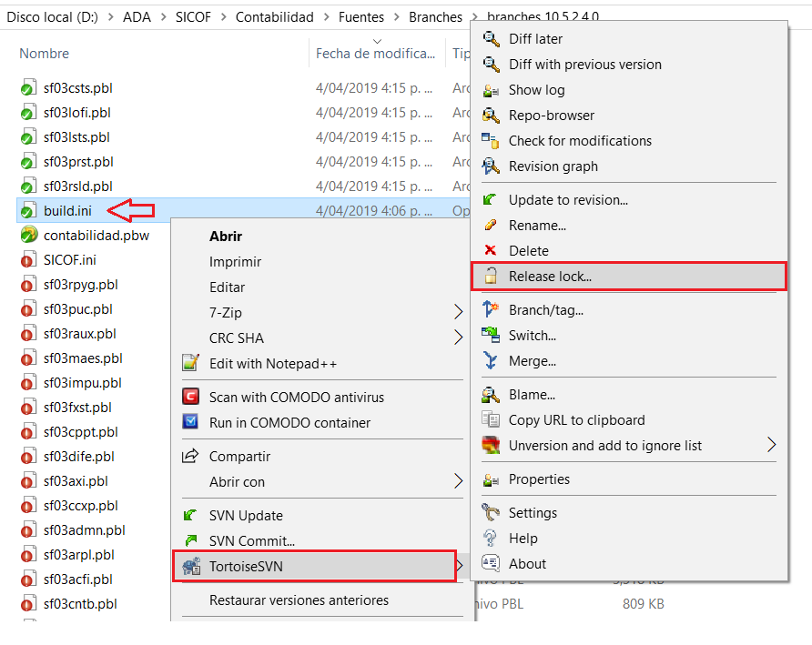The width and height of the screenshot is (812, 645).
Task: Click the TortoiseSVN turtle icon
Action: 191,567
